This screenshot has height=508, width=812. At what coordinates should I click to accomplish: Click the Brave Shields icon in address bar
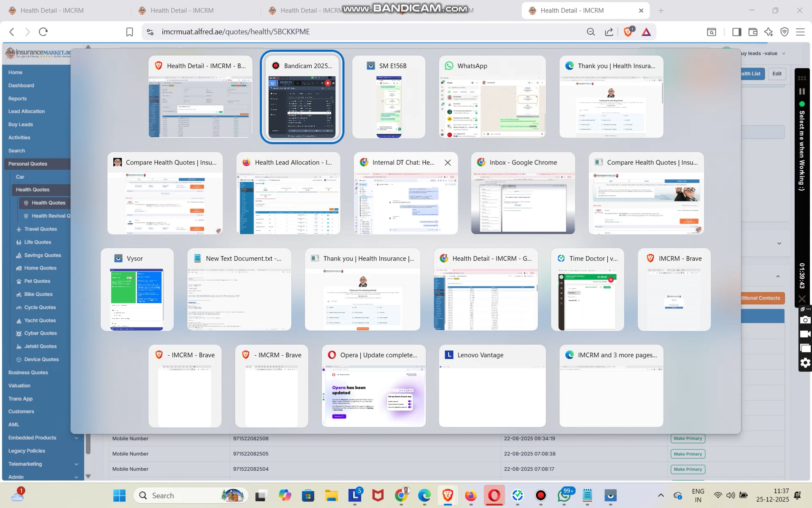628,31
